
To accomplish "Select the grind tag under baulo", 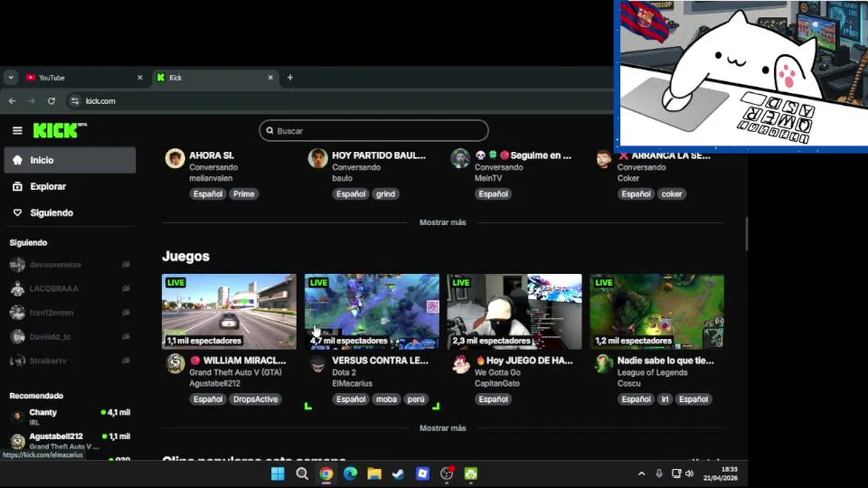I will pyautogui.click(x=386, y=194).
